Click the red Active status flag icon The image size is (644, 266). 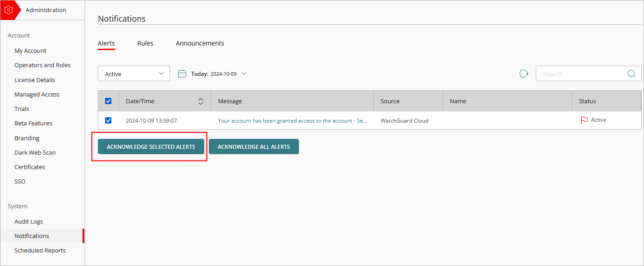tap(584, 120)
